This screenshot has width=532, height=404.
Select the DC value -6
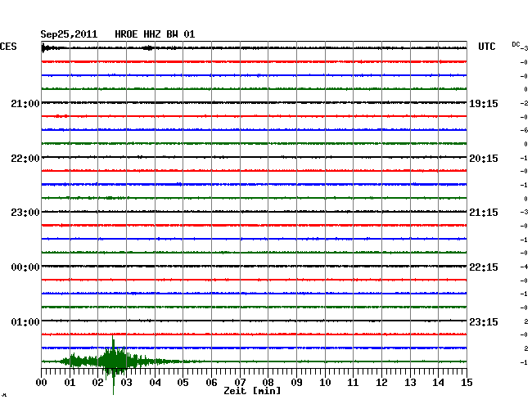point(524,130)
